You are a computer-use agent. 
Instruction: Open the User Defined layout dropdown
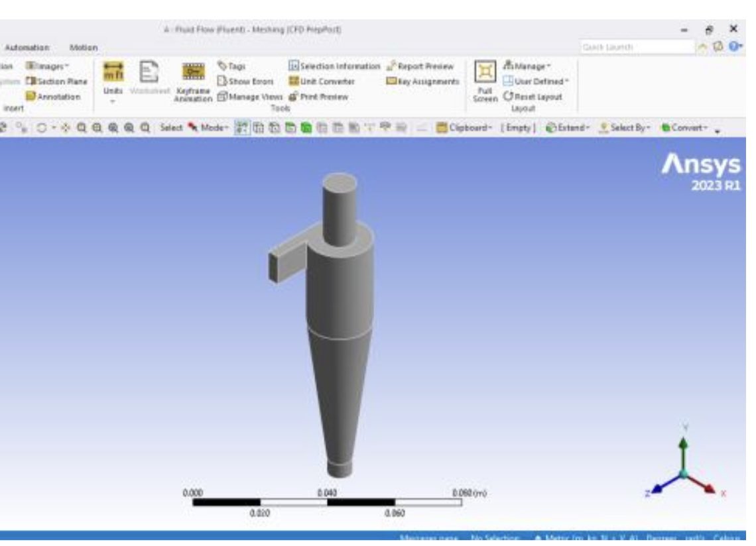click(536, 81)
